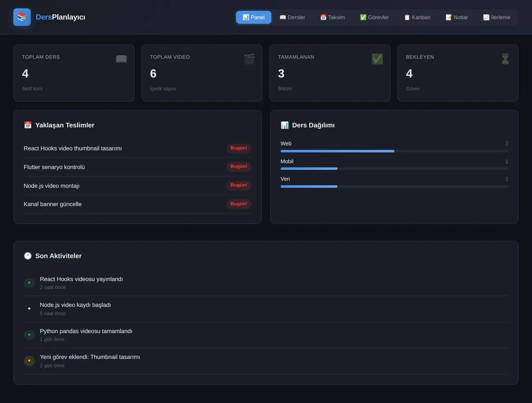
Task: Click the yellow status dot for Yeni görev eklendi
Action: coord(29,361)
